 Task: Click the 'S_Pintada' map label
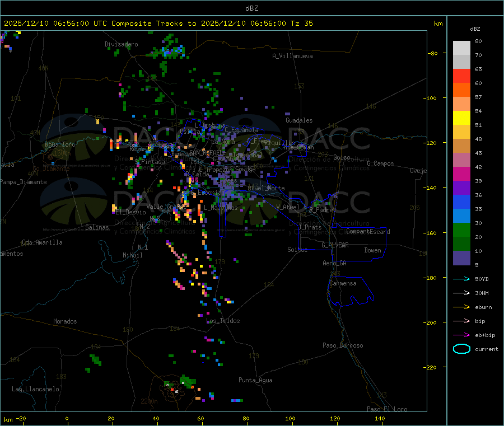point(150,162)
